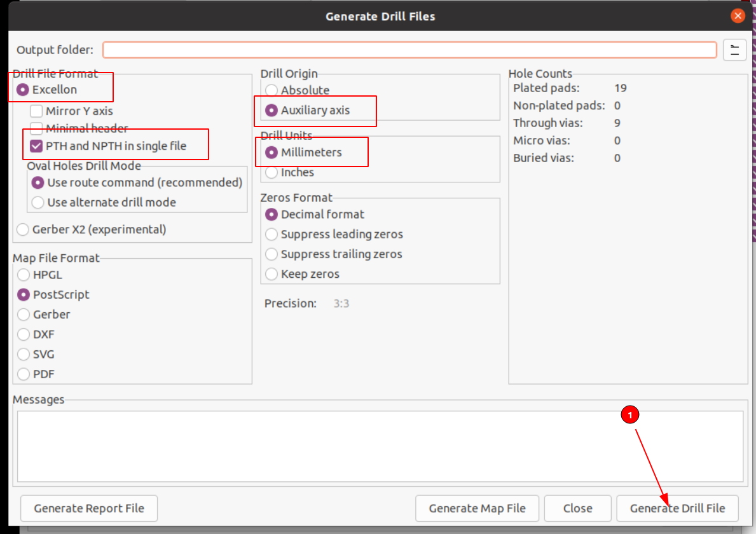Click the Close button
The width and height of the screenshot is (756, 534).
(x=577, y=509)
